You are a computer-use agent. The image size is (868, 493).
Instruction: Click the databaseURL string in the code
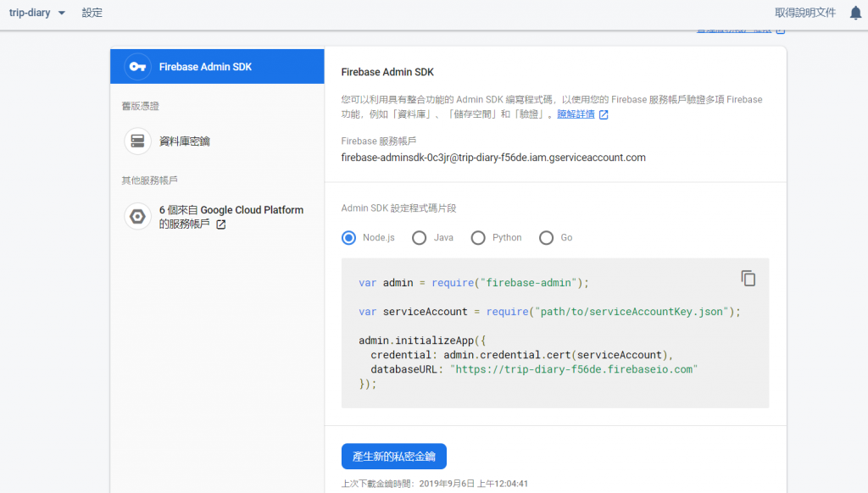[574, 369]
